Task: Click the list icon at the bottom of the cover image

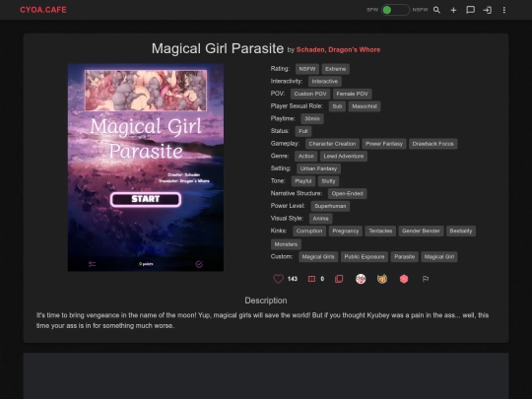Action: click(92, 264)
